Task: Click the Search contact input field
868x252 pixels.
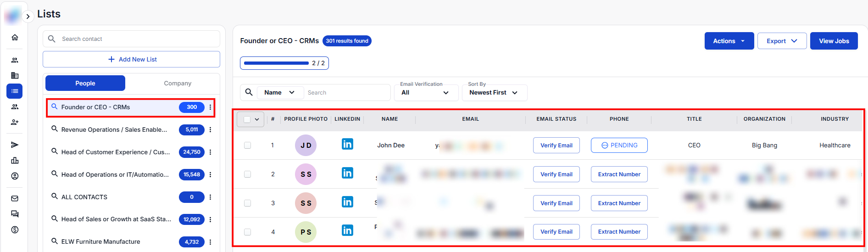Action: pos(138,39)
